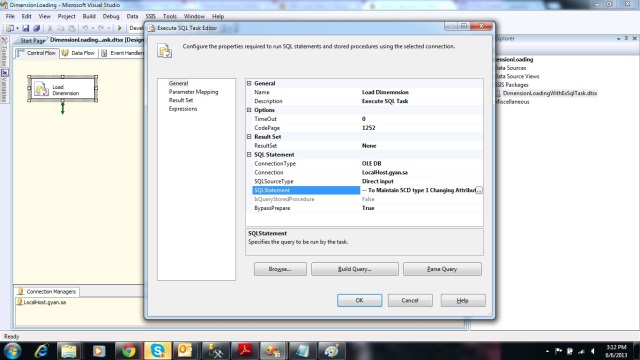Select Expressions page in dialog
Viewport: 640px width, 360px height.
[x=183, y=109]
